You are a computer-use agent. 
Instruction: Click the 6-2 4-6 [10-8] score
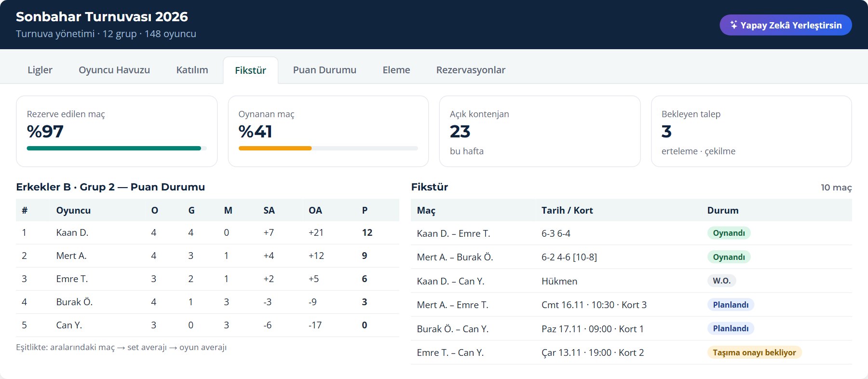click(569, 257)
